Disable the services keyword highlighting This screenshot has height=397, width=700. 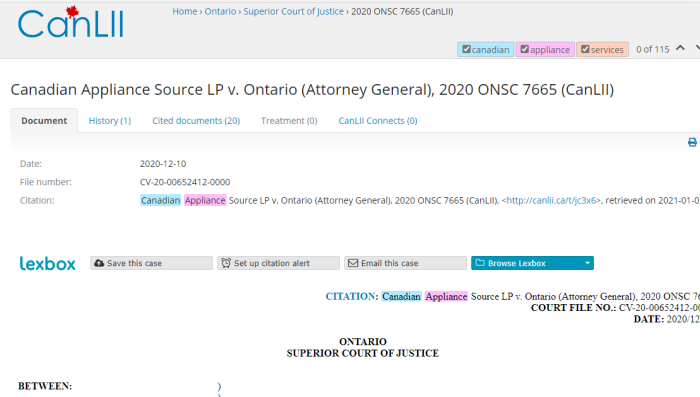(x=585, y=49)
